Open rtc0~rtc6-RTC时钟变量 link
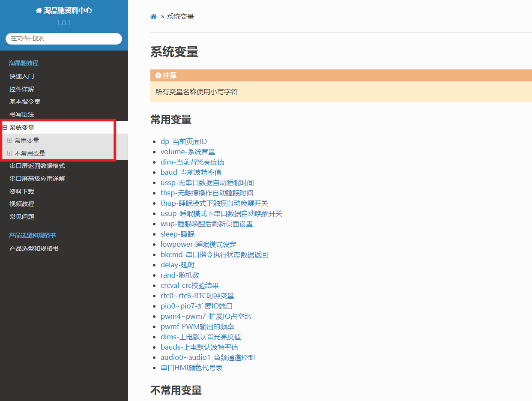The height and width of the screenshot is (401, 532). coord(197,296)
